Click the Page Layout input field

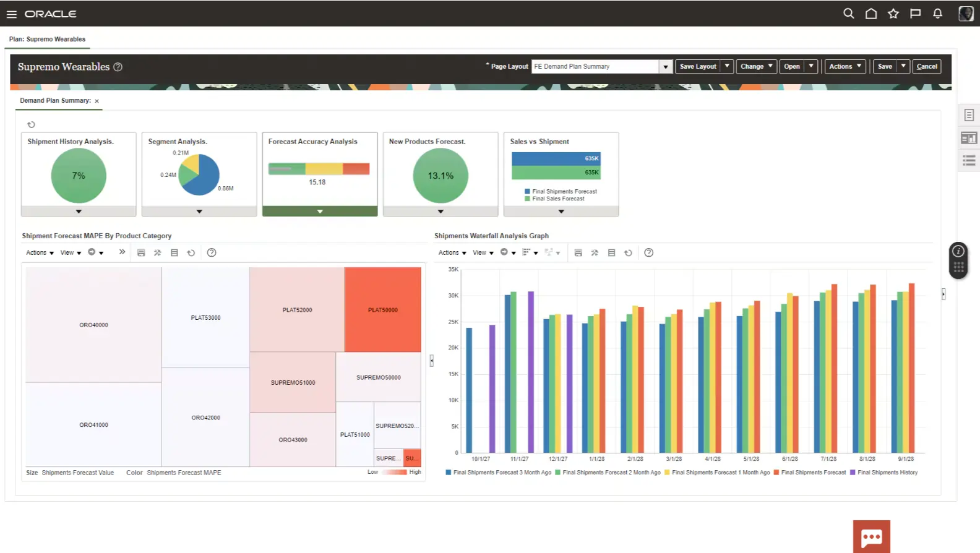pos(595,66)
